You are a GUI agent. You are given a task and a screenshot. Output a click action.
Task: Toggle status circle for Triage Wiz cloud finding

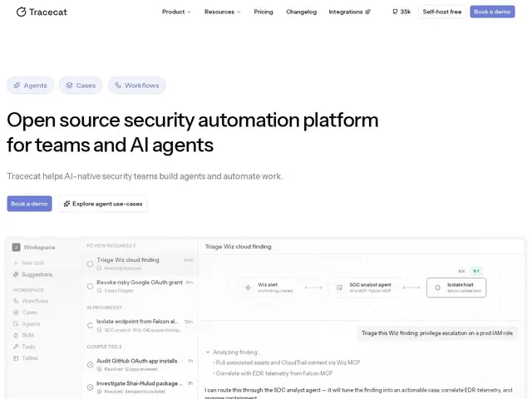(90, 264)
